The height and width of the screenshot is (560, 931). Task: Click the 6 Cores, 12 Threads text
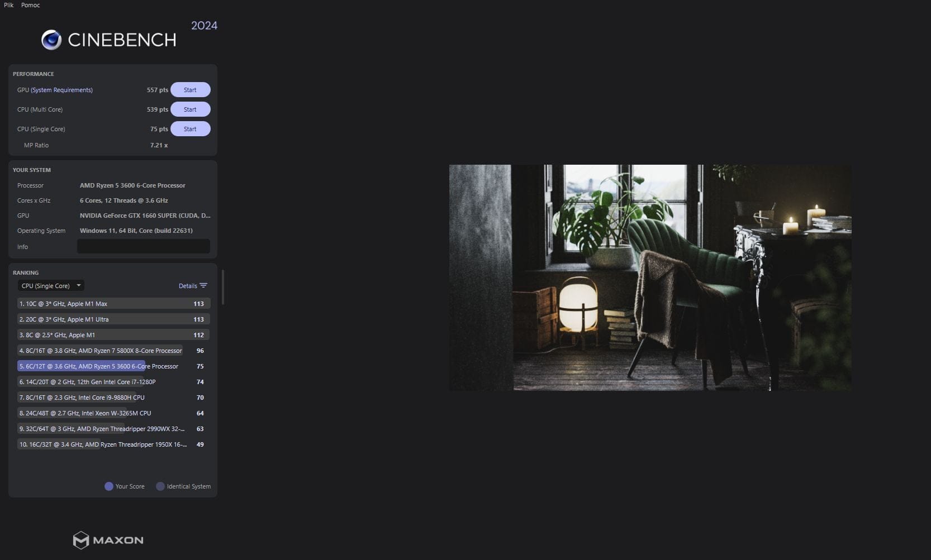[123, 200]
